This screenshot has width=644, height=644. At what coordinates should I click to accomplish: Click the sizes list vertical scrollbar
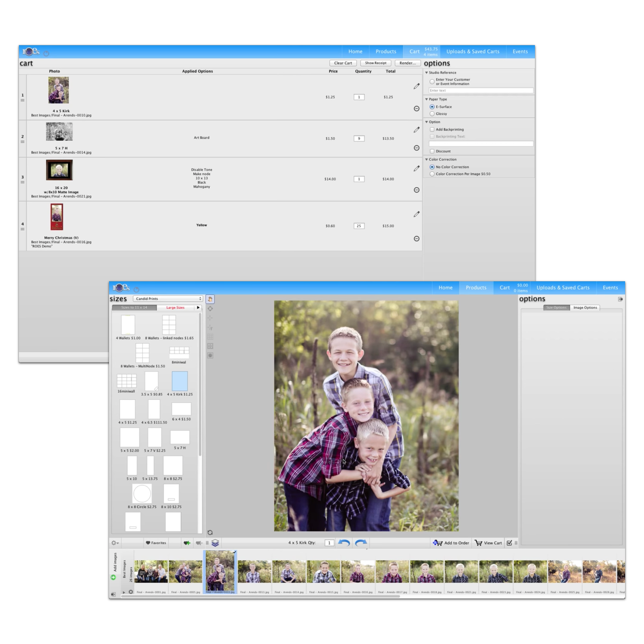(x=200, y=386)
